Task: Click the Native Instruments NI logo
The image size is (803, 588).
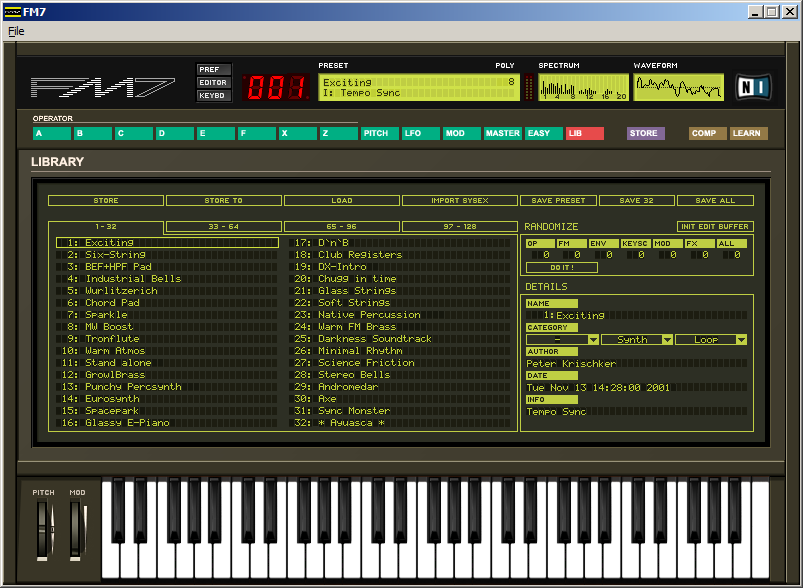Action: (x=753, y=87)
